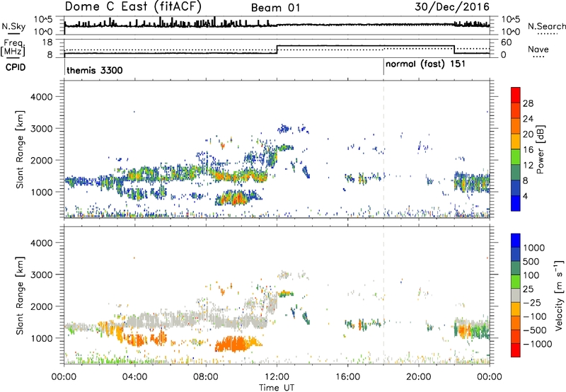Click the '20' label on the power colorbar

528,134
